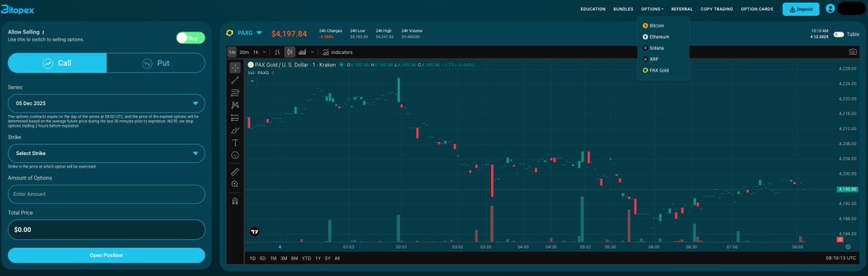Viewport: 868px width, 276px height.
Task: Switch to bar chart style
Action: 278,52
